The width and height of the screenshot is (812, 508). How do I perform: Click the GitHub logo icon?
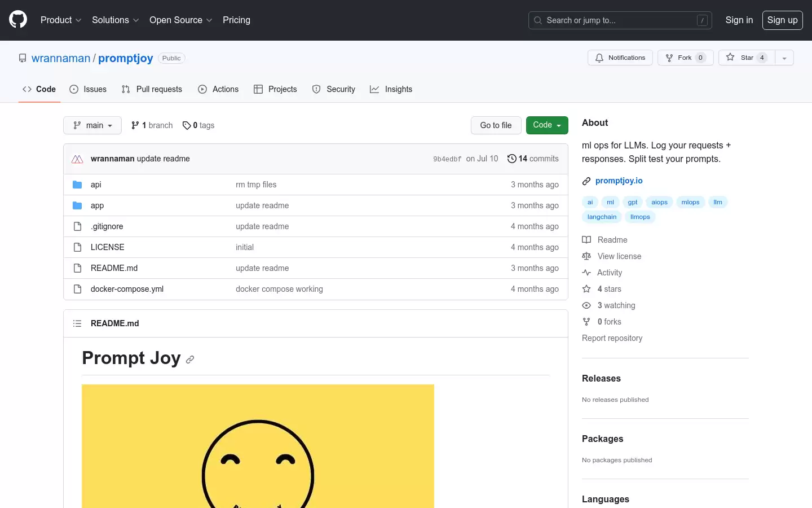tap(18, 20)
